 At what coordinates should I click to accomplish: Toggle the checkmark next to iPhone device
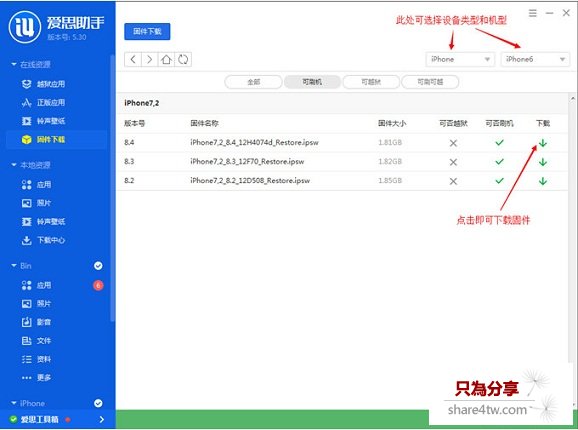[x=98, y=403]
